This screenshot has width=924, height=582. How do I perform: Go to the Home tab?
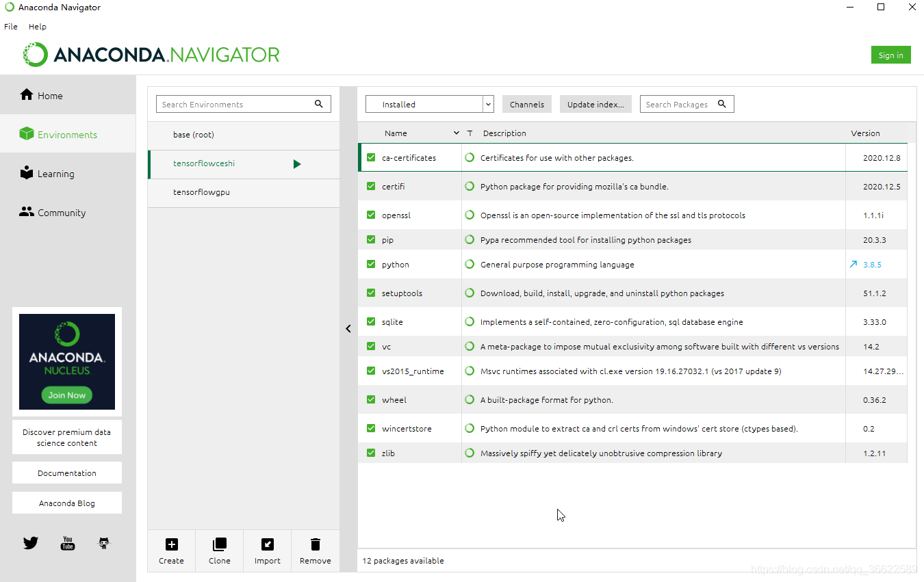coord(68,95)
